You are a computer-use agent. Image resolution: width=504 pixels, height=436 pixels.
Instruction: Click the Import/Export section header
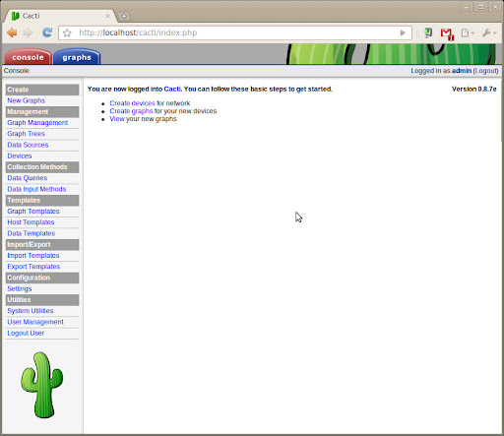[x=42, y=245]
